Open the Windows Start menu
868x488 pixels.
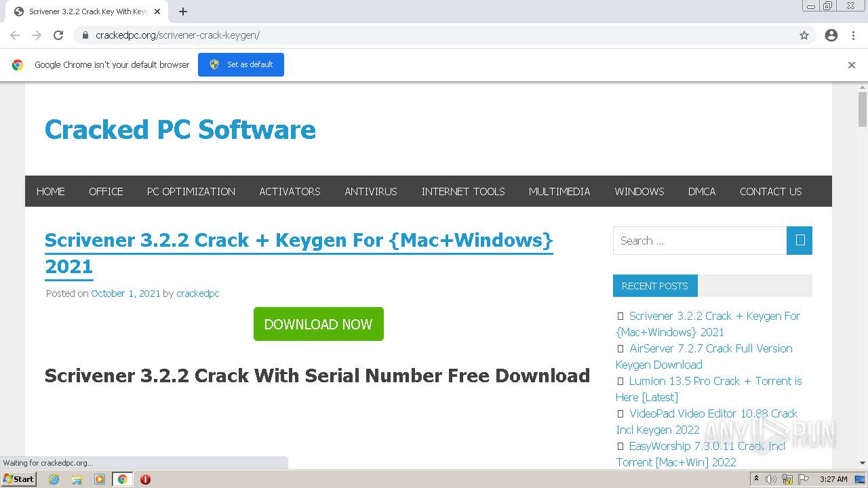19,479
